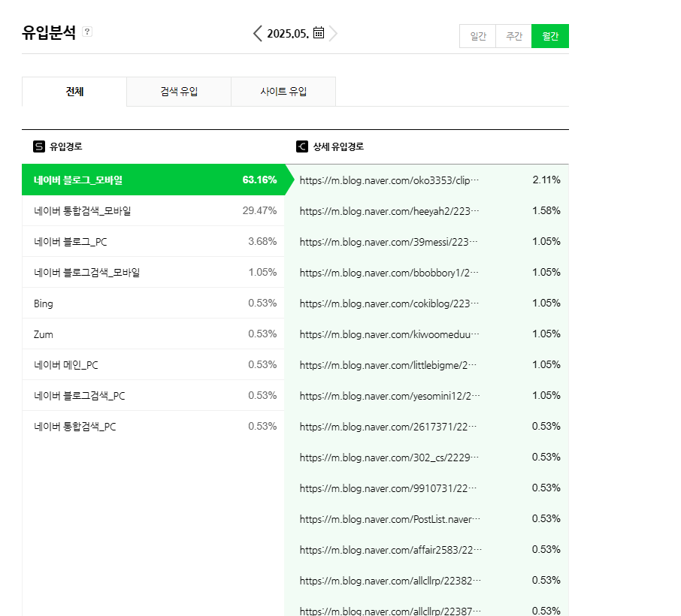Screen dimensions: 681x616
Task: Select 네이버 통합검색_모바일 referral row
Action: click(x=153, y=210)
